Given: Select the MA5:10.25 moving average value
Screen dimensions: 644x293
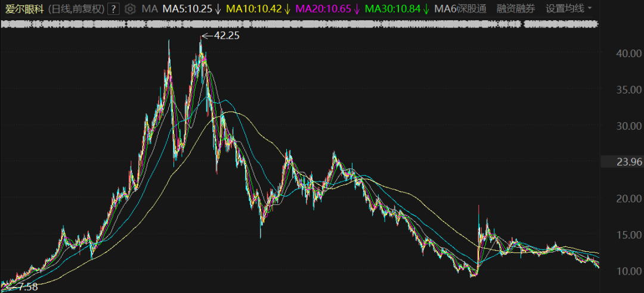Looking at the screenshot, I should (x=192, y=8).
